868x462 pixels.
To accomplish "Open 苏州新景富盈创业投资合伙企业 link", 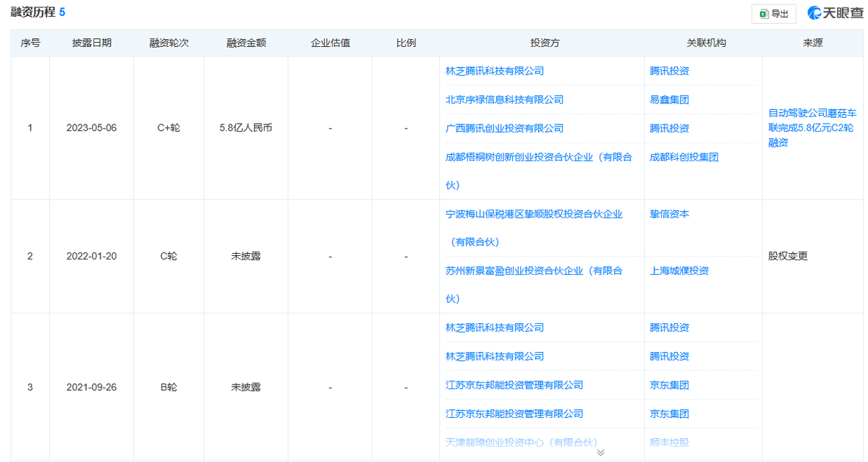I will tap(534, 285).
